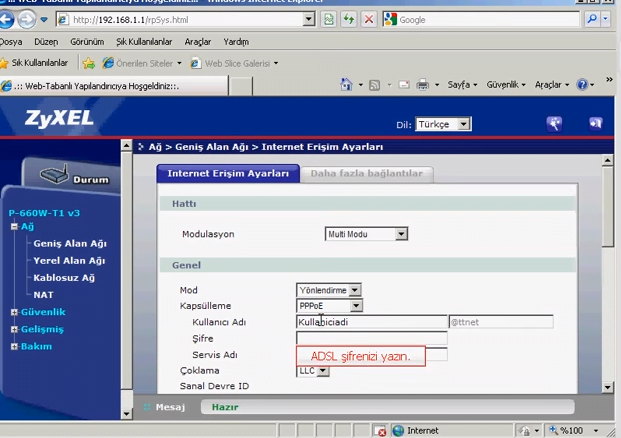Open the Görünüm menu
The width and height of the screenshot is (621, 438).
click(87, 42)
